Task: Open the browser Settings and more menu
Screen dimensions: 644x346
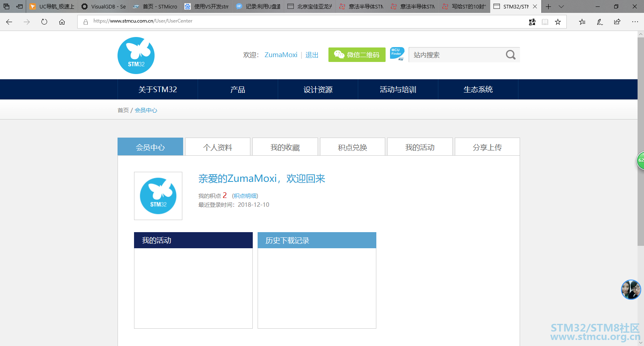Action: click(x=635, y=22)
